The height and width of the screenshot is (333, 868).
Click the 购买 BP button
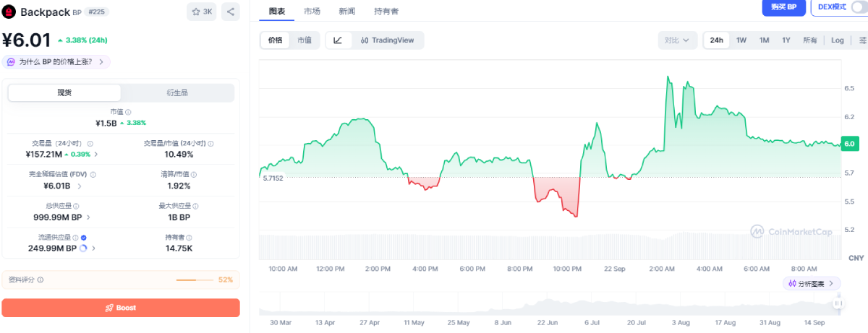784,7
